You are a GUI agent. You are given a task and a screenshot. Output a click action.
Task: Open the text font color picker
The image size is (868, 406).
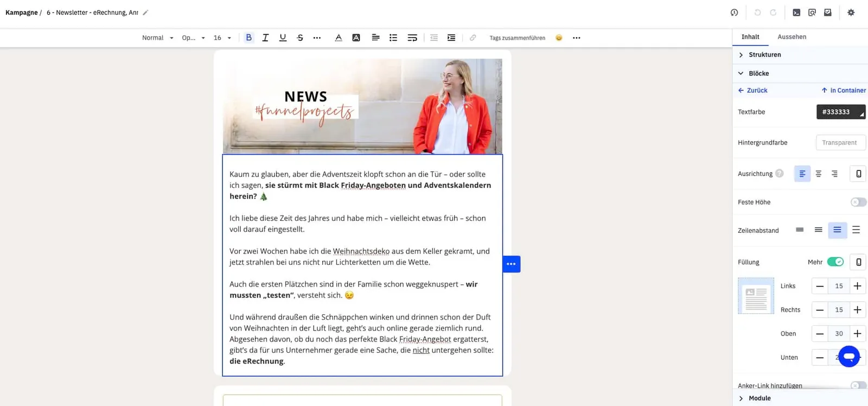[x=339, y=37]
